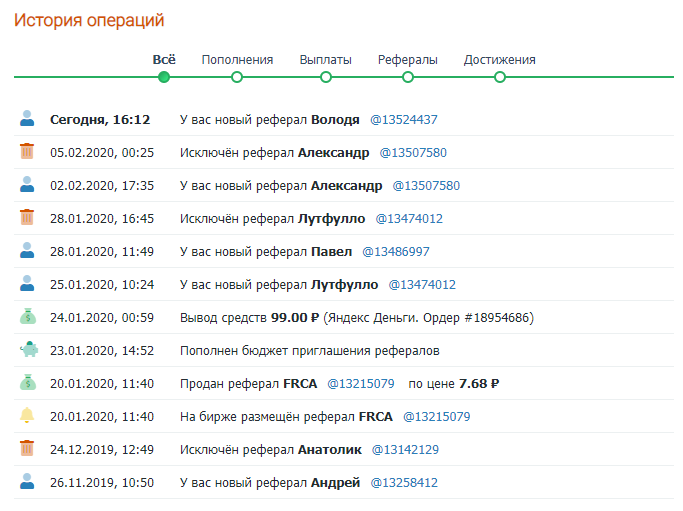Click trash icon for 28.01.2020, 16:45 entry
Screen dimensions: 683x511
coord(27,217)
